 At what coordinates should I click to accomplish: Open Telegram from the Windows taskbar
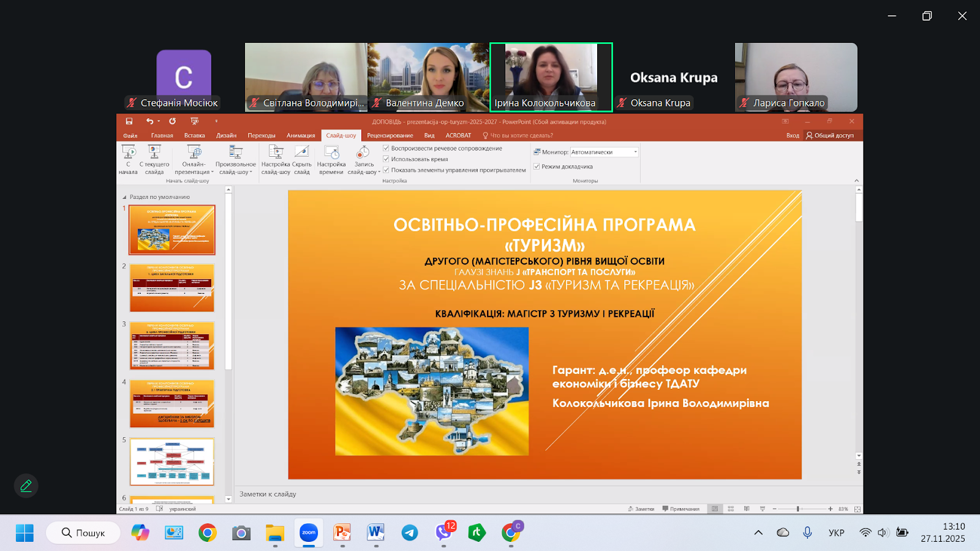(x=410, y=533)
